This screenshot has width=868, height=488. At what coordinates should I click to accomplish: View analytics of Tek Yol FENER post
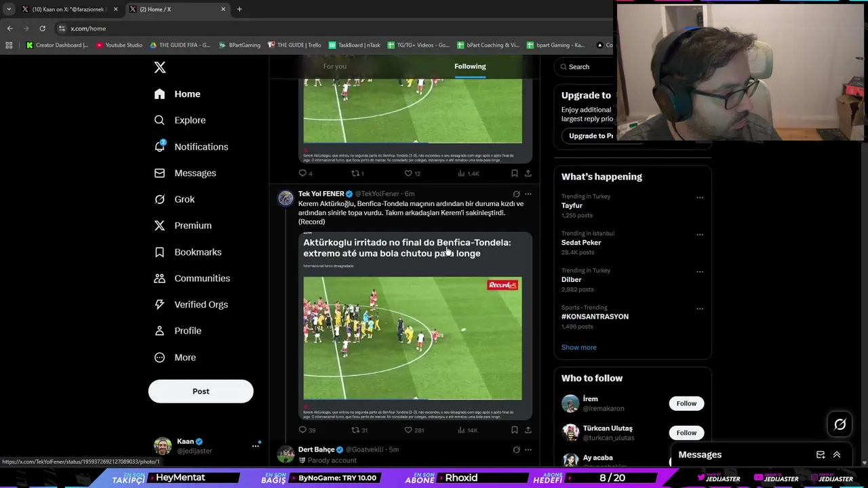tap(468, 430)
